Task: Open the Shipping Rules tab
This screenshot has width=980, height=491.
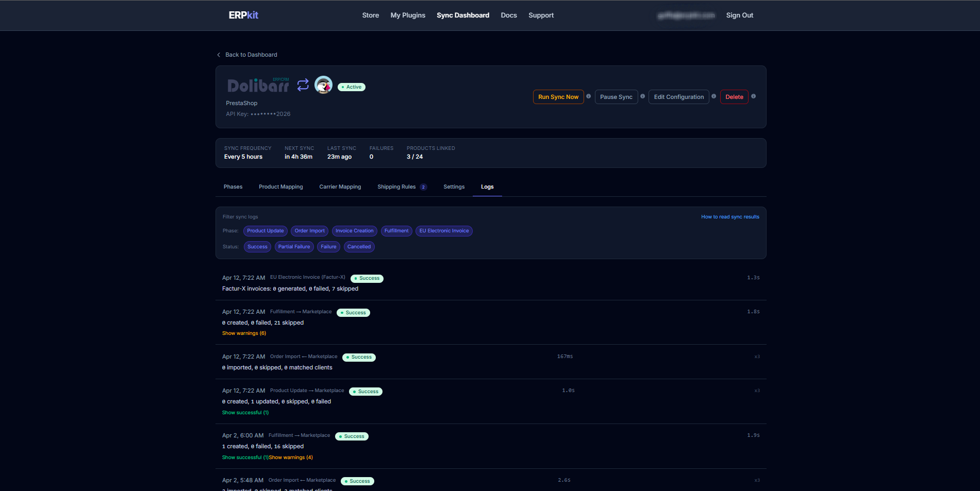Action: click(x=396, y=187)
